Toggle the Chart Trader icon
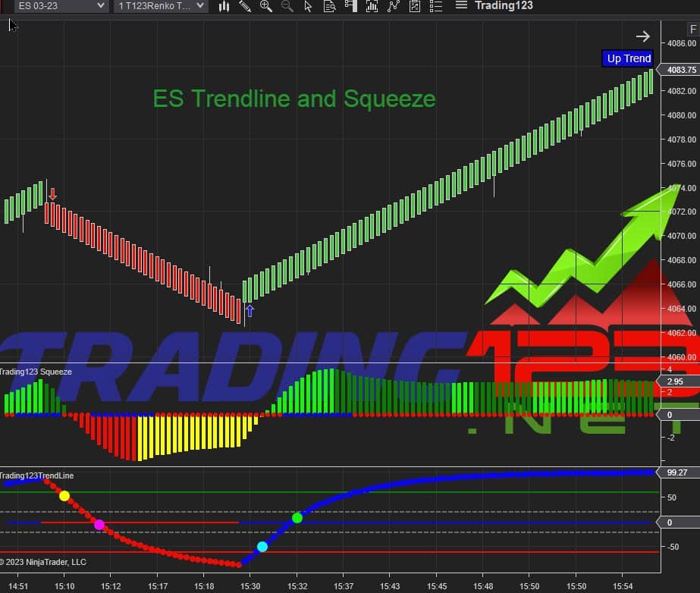700x593 pixels. coord(351,6)
